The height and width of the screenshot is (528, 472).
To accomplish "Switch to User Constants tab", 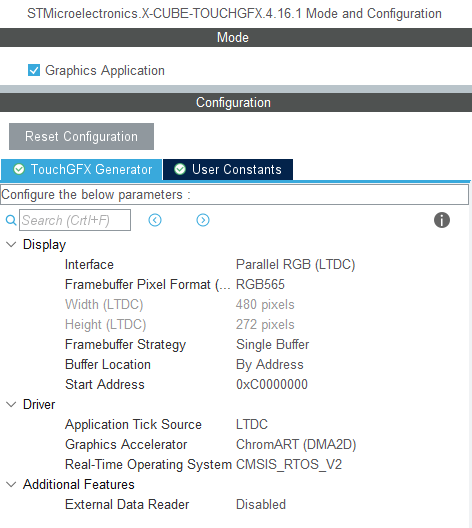I will [228, 169].
